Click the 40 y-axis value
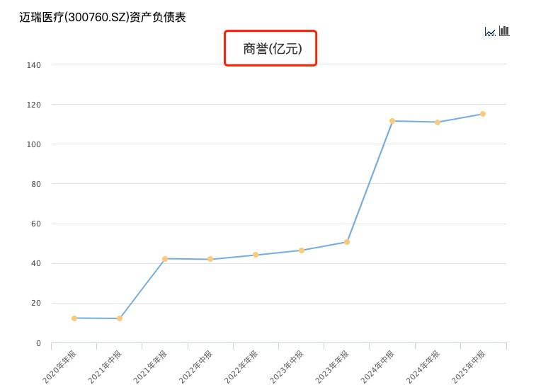This screenshot has height=392, width=536. 36,263
